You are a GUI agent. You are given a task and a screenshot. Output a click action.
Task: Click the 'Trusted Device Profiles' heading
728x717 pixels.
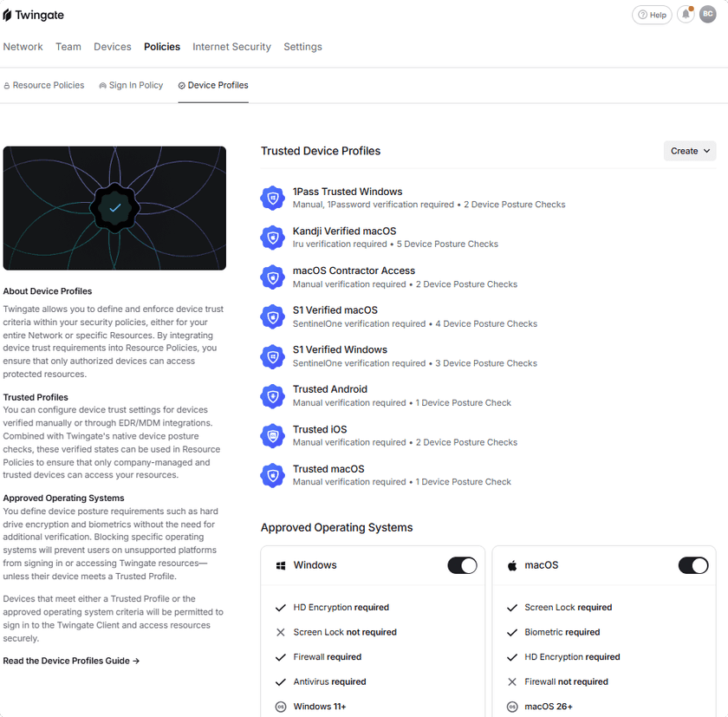pos(321,151)
